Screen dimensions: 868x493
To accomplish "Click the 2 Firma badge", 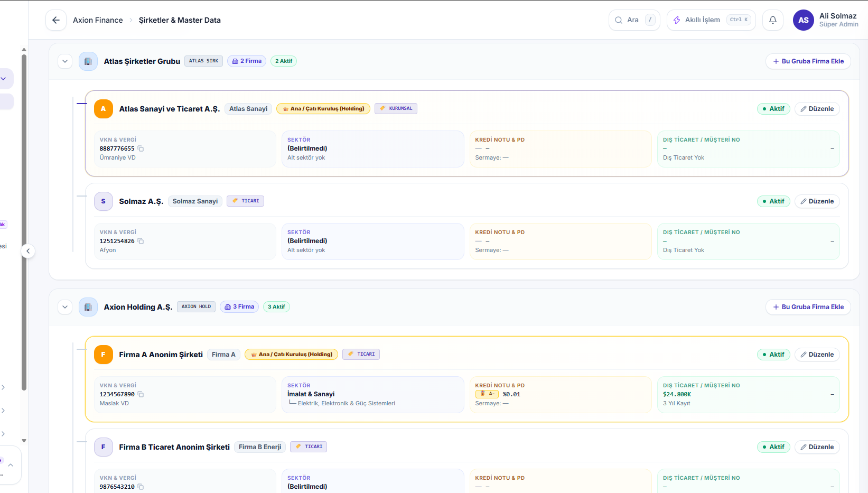I will [247, 61].
